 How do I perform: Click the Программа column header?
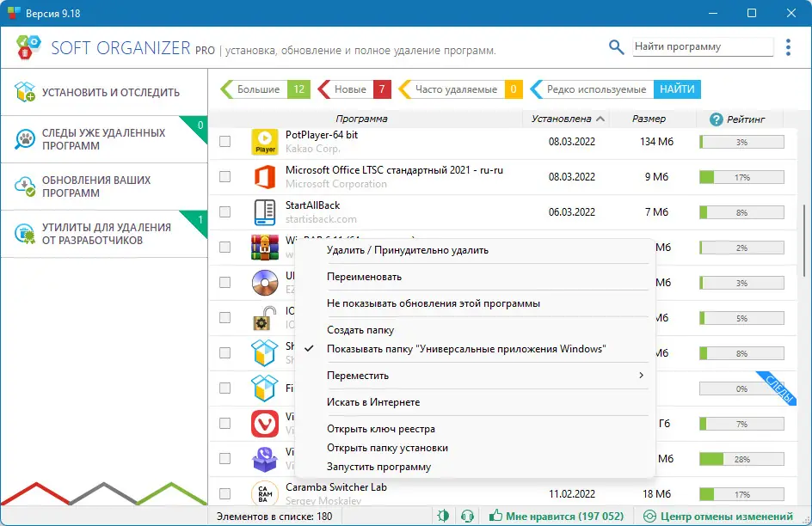pyautogui.click(x=361, y=119)
